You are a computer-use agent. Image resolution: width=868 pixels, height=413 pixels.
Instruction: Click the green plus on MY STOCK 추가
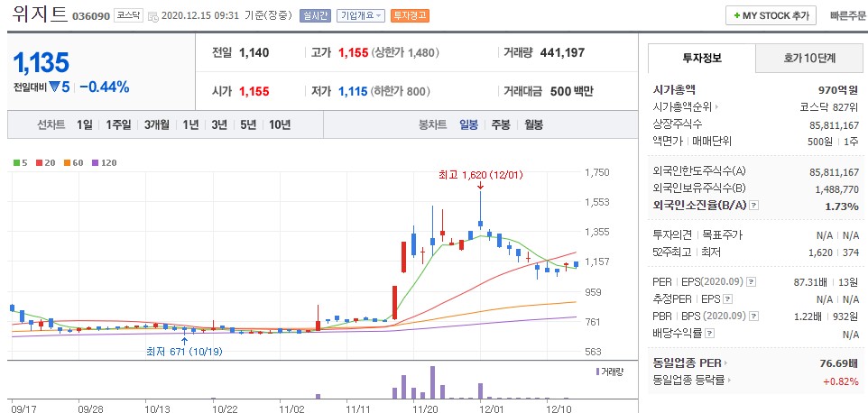(737, 16)
